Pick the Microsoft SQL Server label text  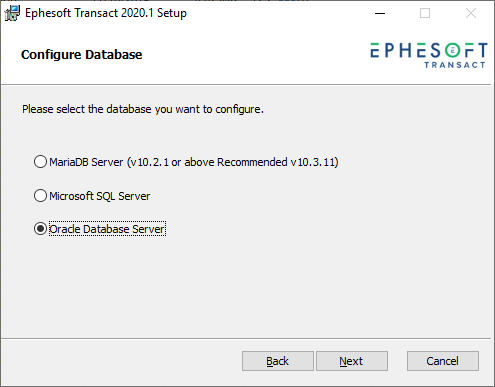pyautogui.click(x=100, y=196)
